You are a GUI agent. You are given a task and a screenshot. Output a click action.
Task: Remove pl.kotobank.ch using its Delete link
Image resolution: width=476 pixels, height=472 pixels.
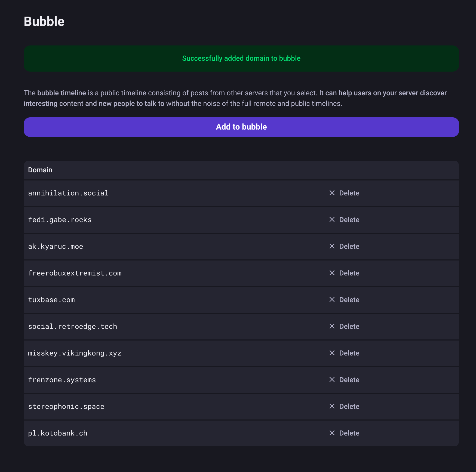(x=349, y=433)
